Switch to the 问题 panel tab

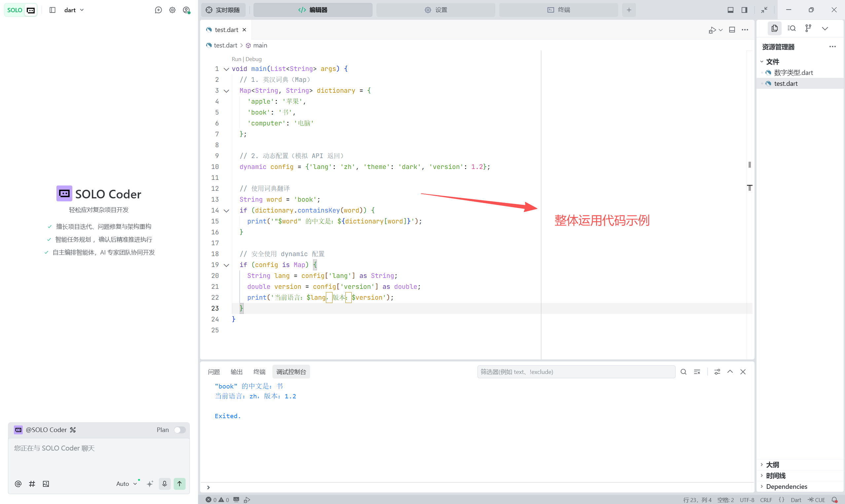214,372
